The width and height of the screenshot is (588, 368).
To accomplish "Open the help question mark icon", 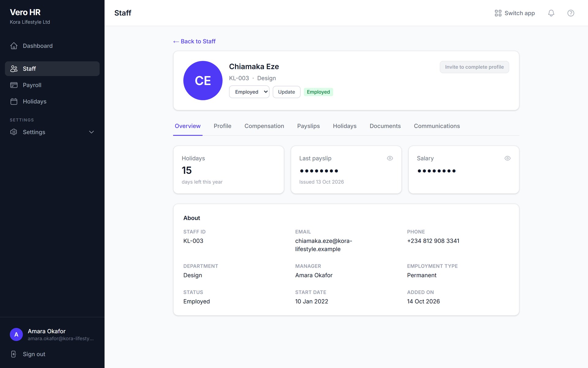I will 571,13.
